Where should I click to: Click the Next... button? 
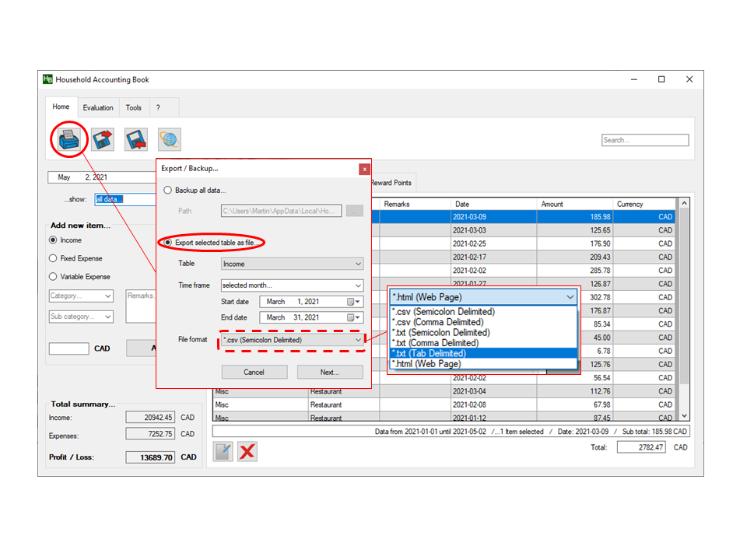pos(330,372)
